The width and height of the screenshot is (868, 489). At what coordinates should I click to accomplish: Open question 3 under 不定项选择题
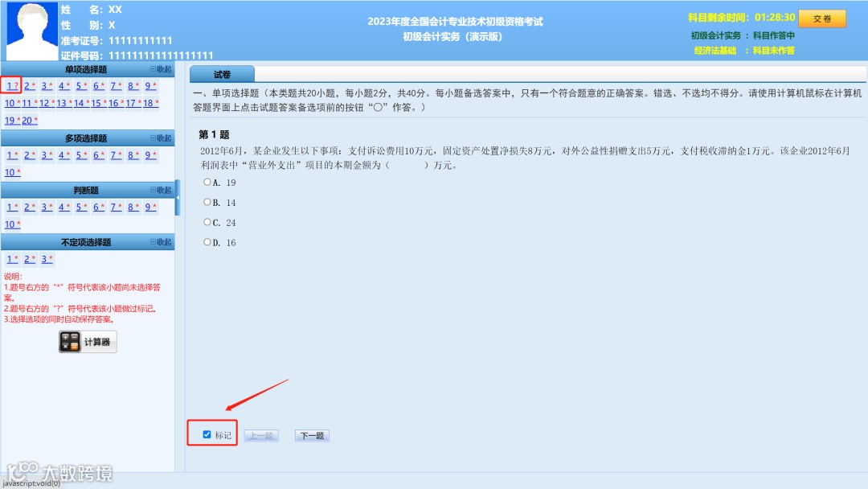(47, 259)
